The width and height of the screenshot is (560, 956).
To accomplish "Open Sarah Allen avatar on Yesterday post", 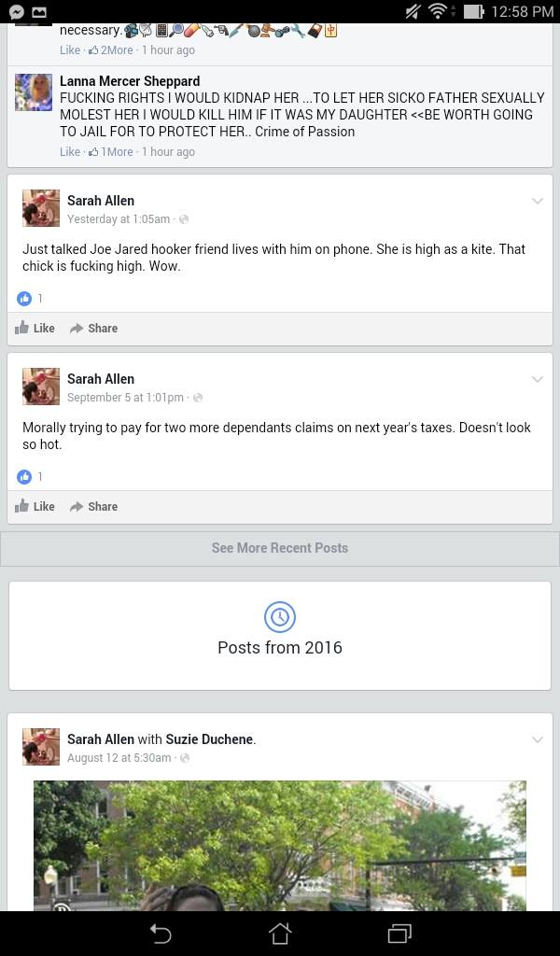I will pyautogui.click(x=41, y=208).
